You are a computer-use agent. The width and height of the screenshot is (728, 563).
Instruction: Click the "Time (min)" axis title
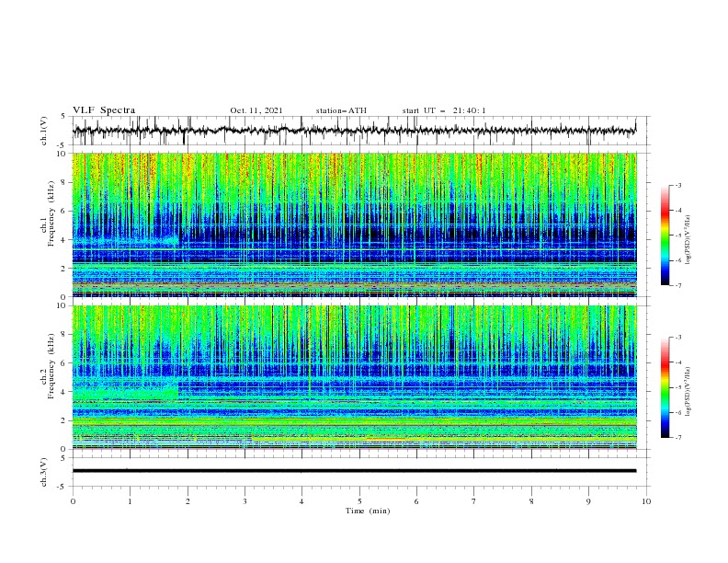coord(368,511)
